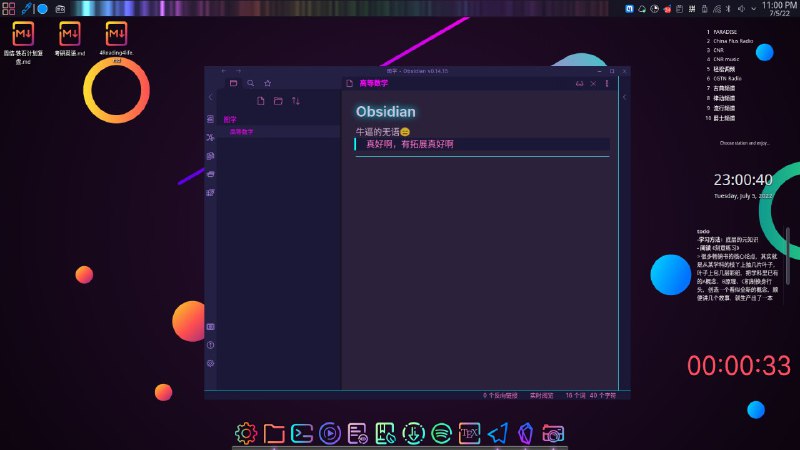The height and width of the screenshot is (450, 800).
Task: Launch Spotify from the dock
Action: pos(441,433)
